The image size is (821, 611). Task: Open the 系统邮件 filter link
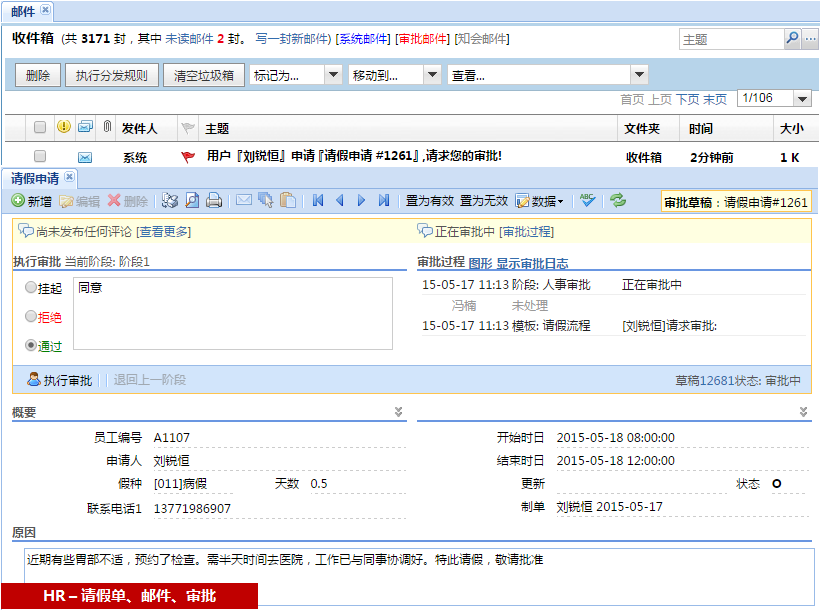[363, 39]
